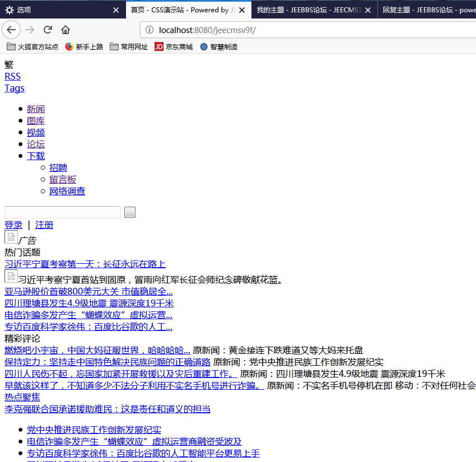Screen dimensions: 476x462
Task: Click the 广告 label text
Action: coord(27,240)
